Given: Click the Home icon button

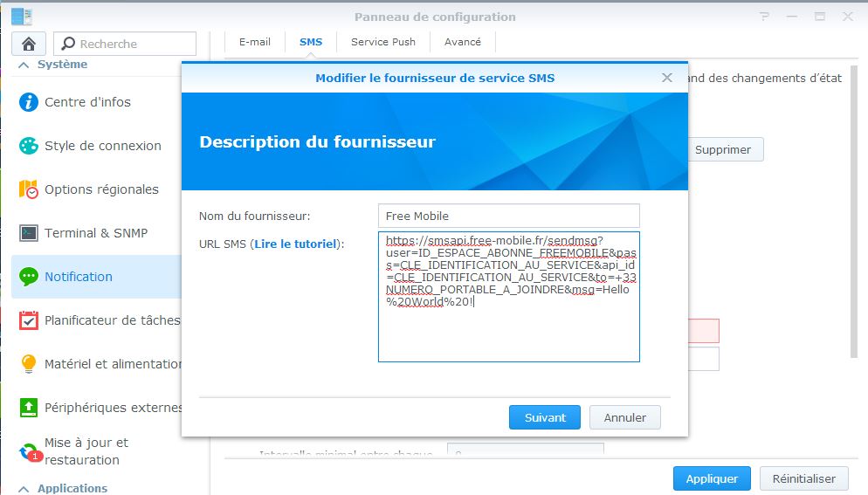Looking at the screenshot, I should point(29,44).
